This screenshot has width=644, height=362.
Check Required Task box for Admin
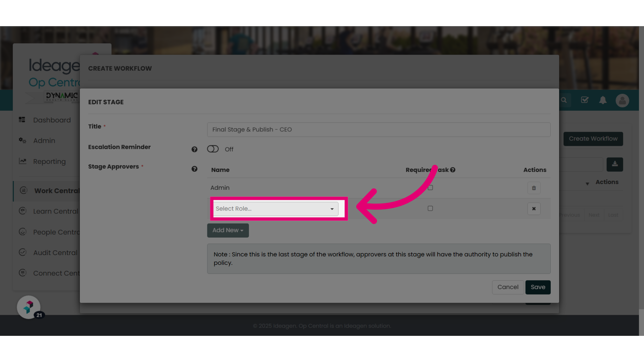430,188
